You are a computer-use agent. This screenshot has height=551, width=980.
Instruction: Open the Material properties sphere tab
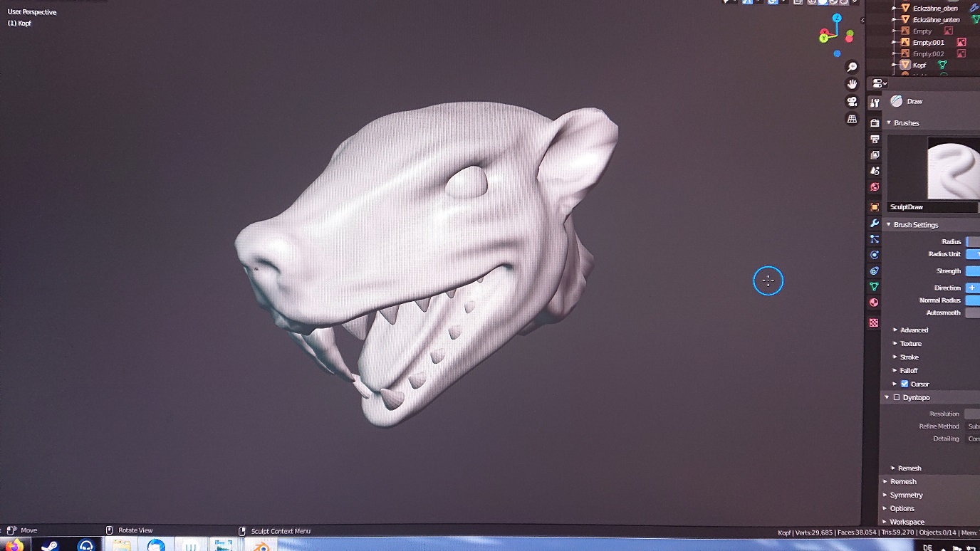875,303
